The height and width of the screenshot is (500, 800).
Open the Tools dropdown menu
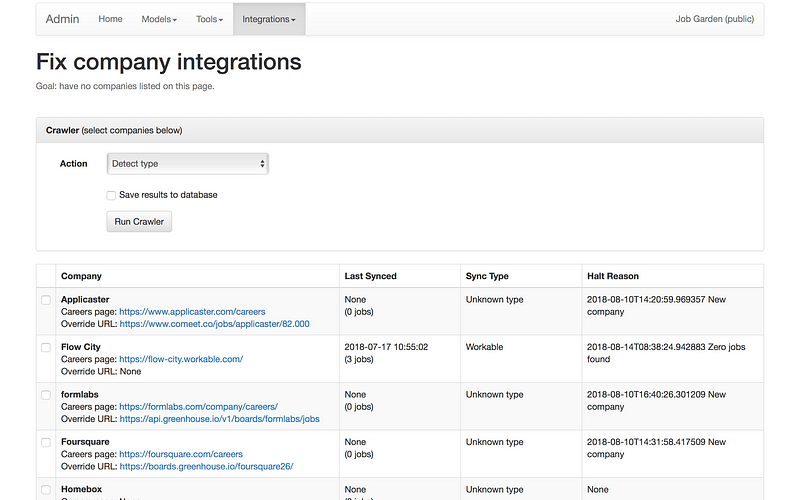209,19
